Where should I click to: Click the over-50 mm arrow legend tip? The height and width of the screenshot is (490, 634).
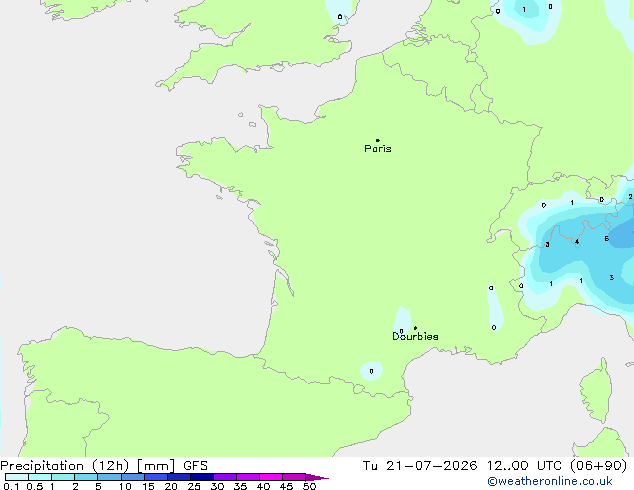[317, 477]
